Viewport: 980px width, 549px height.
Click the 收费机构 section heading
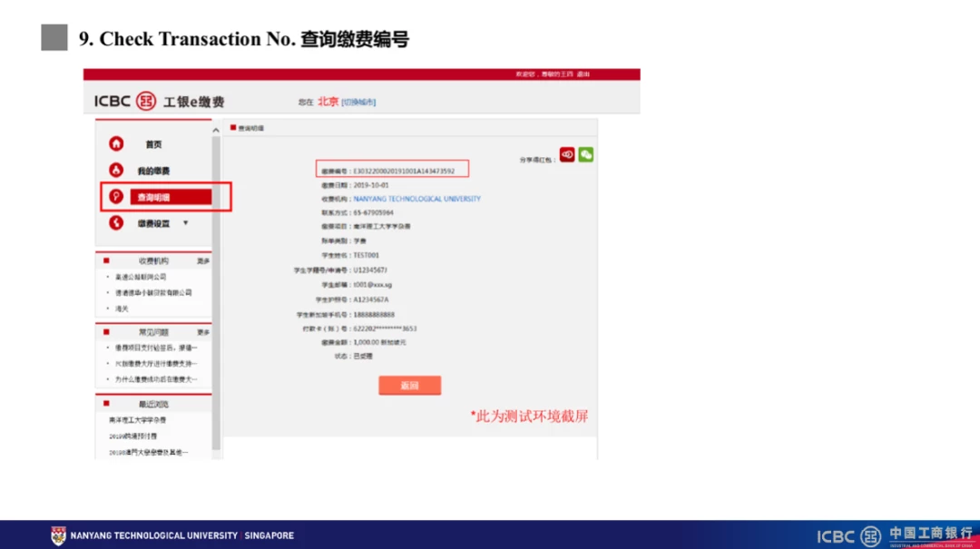point(153,260)
